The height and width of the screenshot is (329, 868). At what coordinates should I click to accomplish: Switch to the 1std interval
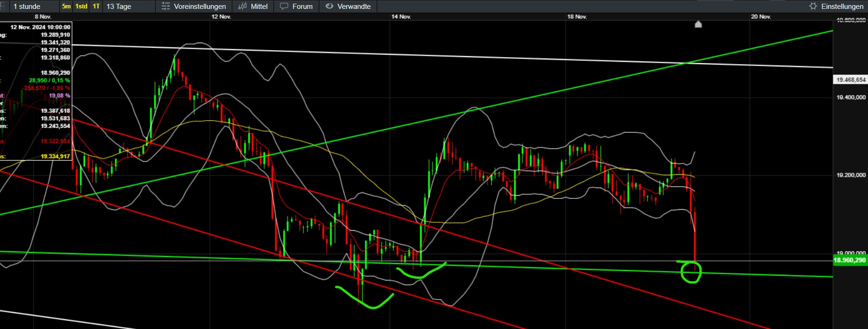click(x=81, y=7)
